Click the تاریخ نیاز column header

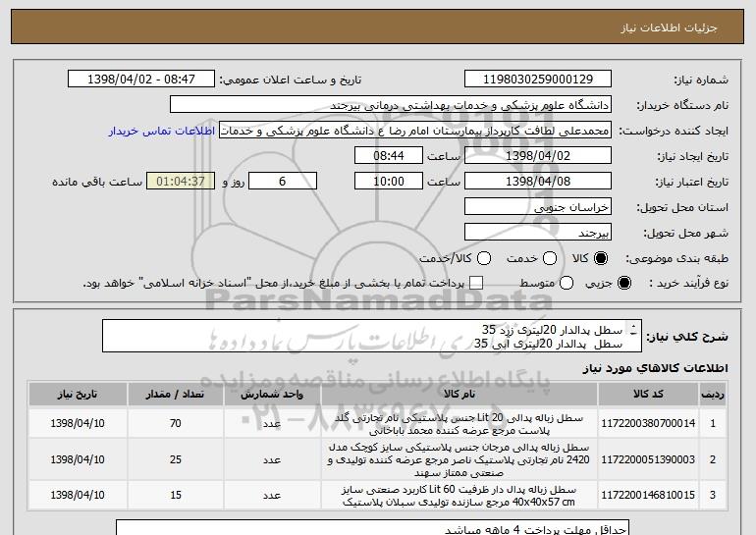78,395
